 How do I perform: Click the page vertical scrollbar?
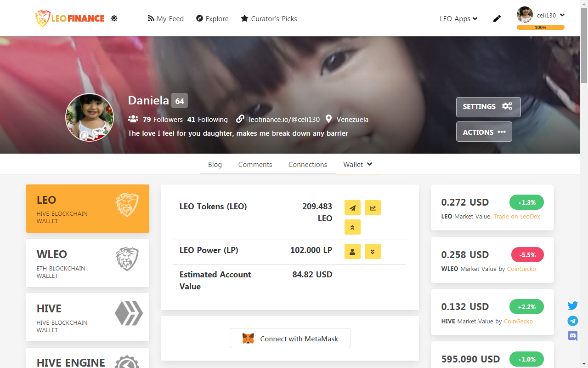click(584, 45)
